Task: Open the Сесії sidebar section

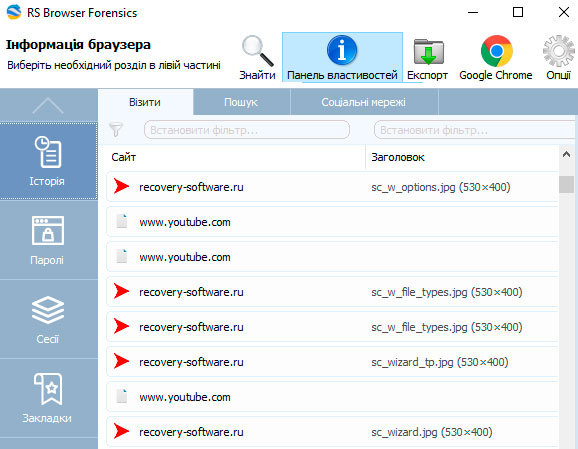Action: [48, 319]
